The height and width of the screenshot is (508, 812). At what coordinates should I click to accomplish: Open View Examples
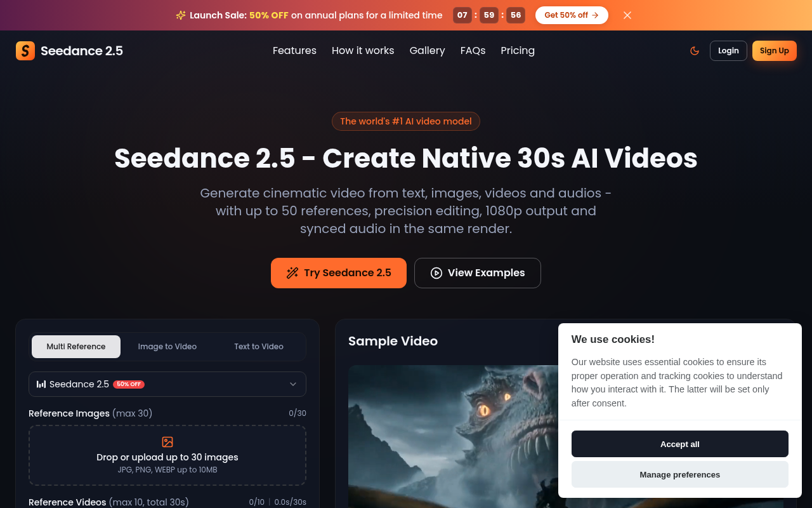[478, 273]
